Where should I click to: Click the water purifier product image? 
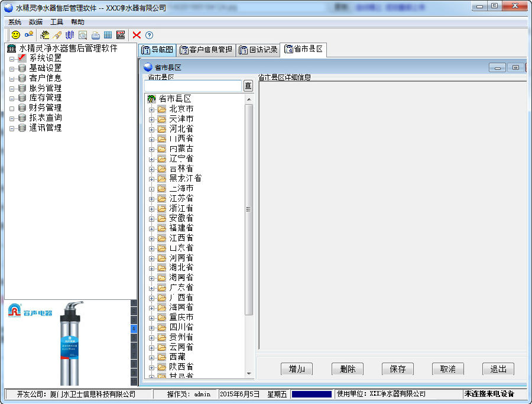[x=70, y=343]
